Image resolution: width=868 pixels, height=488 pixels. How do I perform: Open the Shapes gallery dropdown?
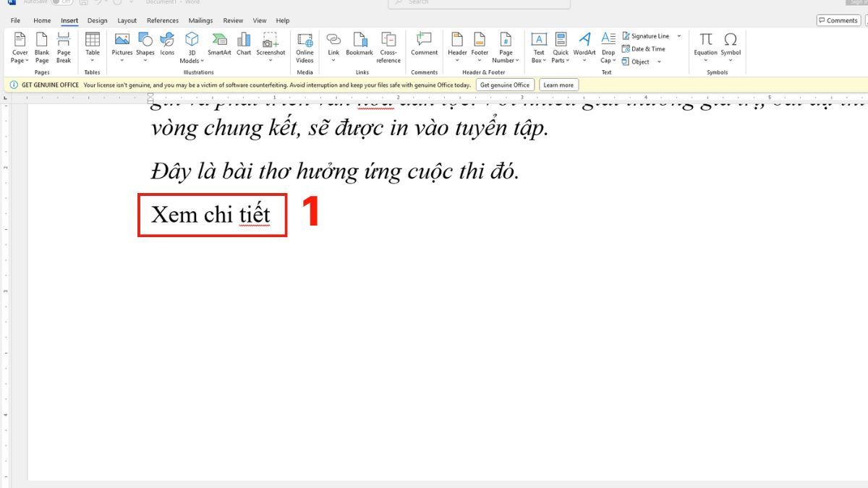[x=145, y=61]
